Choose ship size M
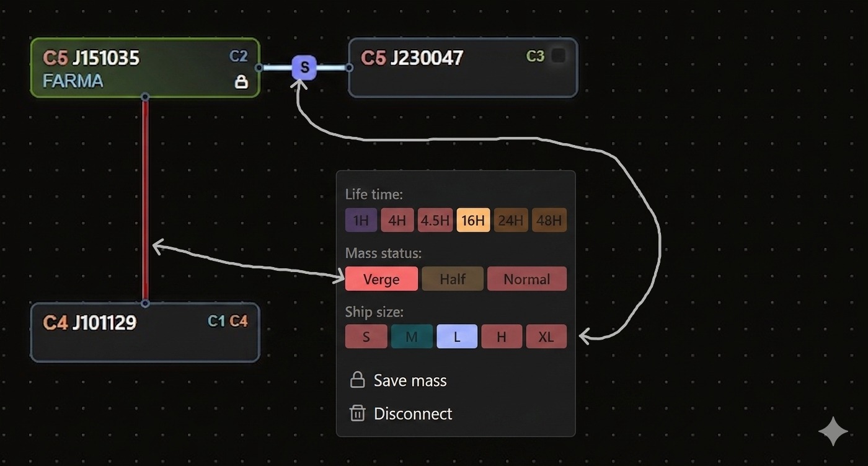This screenshot has width=868, height=466. [412, 336]
